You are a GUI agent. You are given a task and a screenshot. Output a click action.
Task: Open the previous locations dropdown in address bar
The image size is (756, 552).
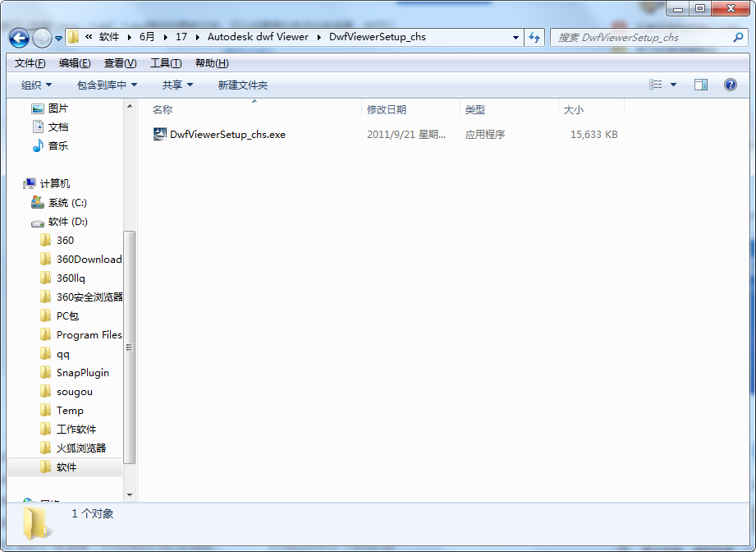515,37
